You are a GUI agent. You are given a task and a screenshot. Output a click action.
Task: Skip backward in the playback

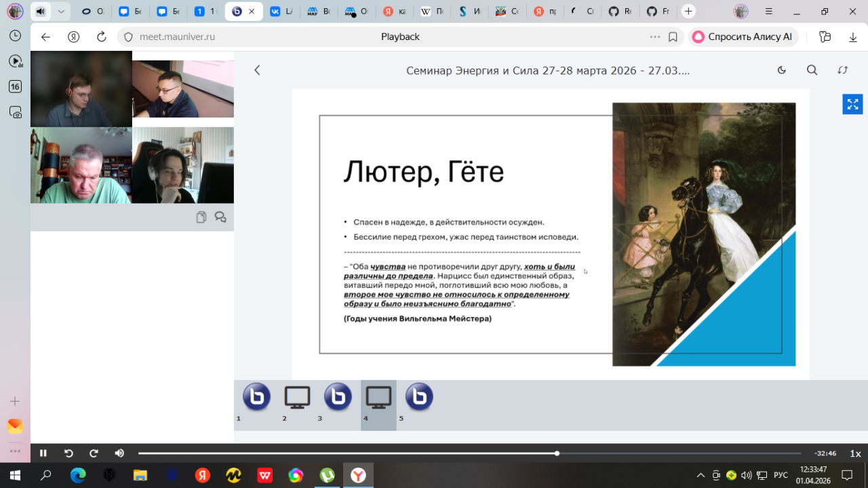[68, 453]
